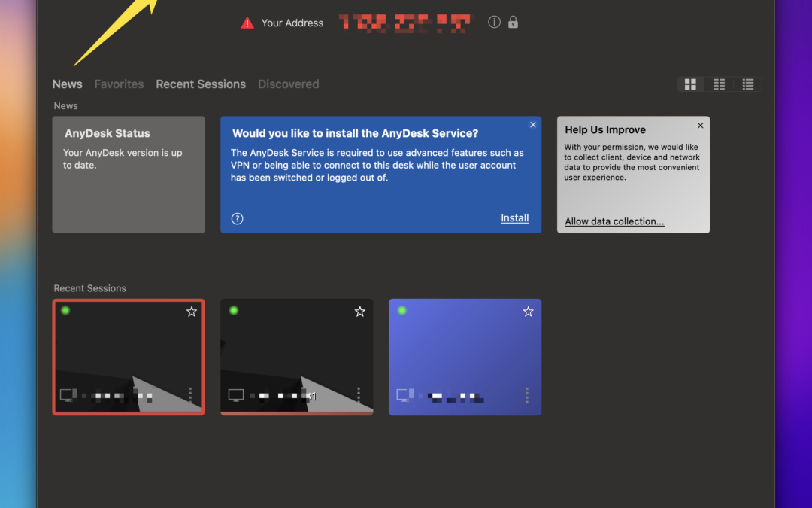
Task: Switch to large grid tile view
Action: (690, 84)
